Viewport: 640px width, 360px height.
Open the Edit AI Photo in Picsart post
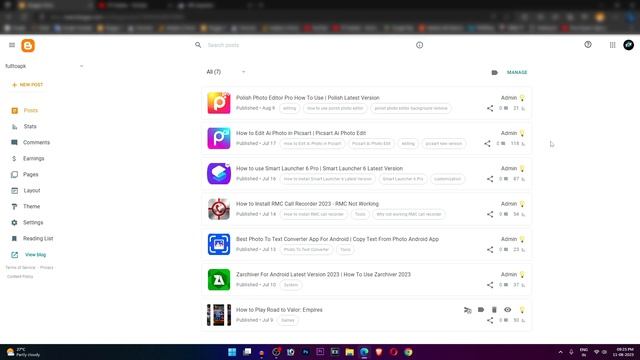[301, 133]
